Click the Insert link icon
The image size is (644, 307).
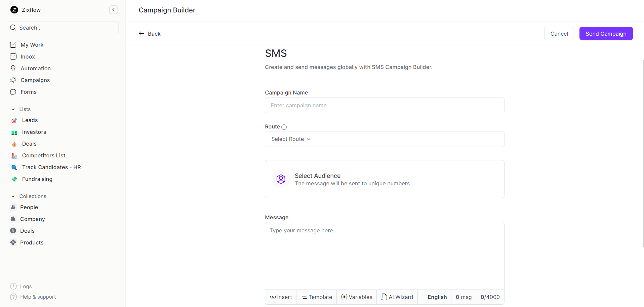pyautogui.click(x=273, y=297)
